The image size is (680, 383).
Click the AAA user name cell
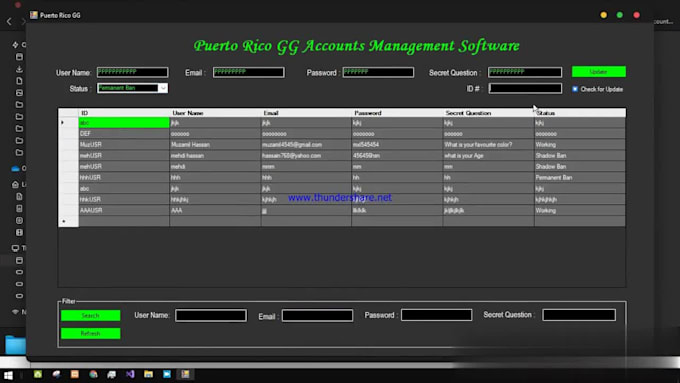(215, 210)
